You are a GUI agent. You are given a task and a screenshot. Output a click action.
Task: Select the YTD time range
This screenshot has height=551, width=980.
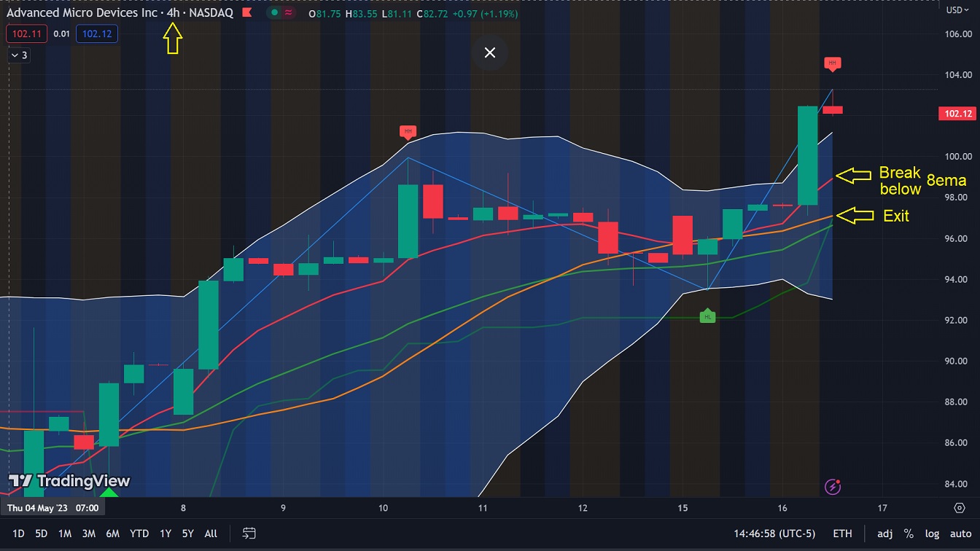click(139, 534)
